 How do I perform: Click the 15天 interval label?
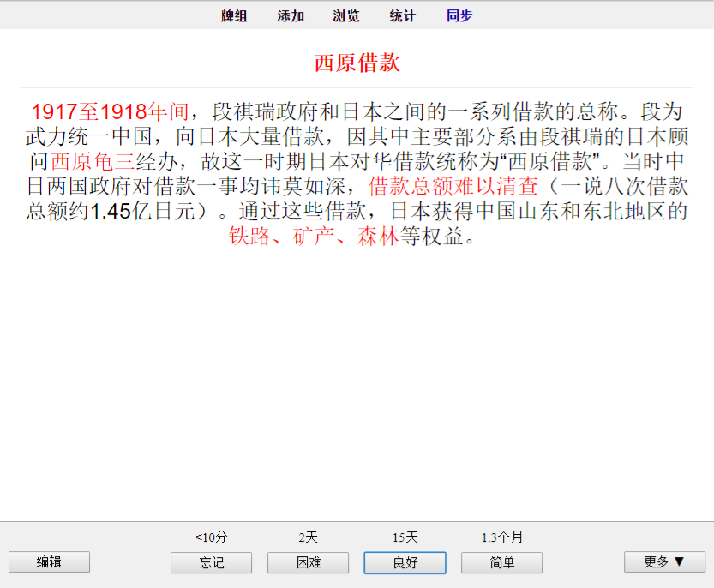click(x=405, y=537)
